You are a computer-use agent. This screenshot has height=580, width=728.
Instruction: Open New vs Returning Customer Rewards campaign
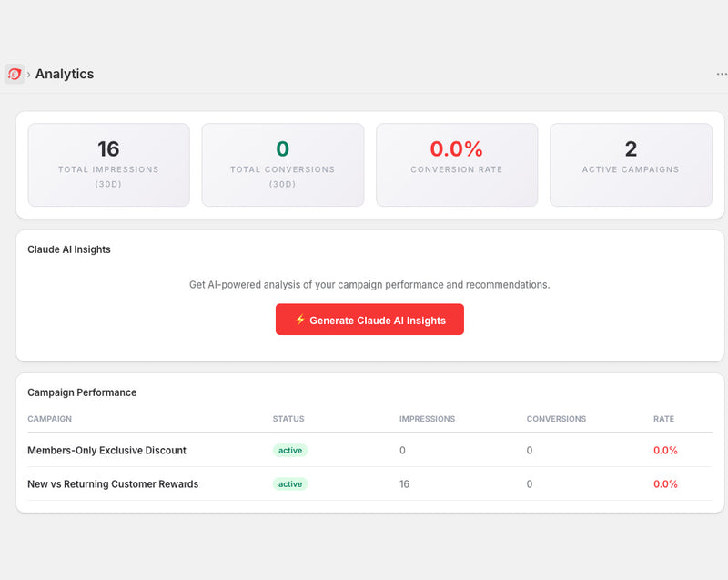tap(370, 483)
